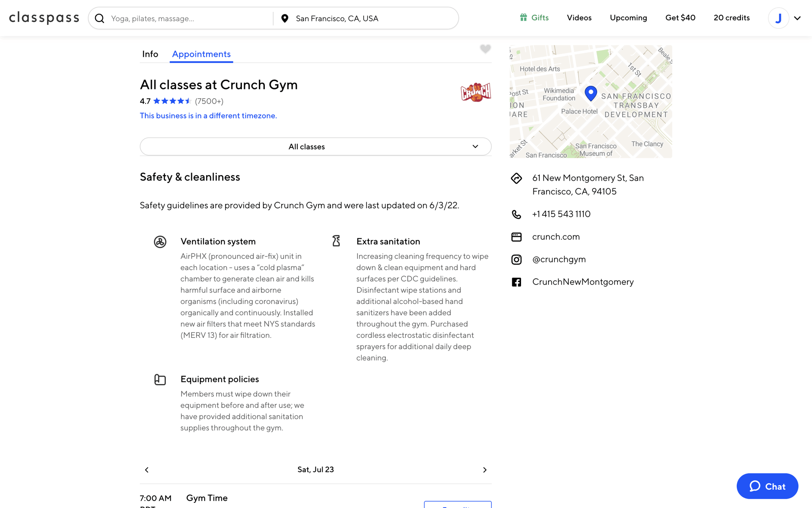Screen dimensions: 812x508
Task: Click the ClassPass logo
Action: point(44,18)
